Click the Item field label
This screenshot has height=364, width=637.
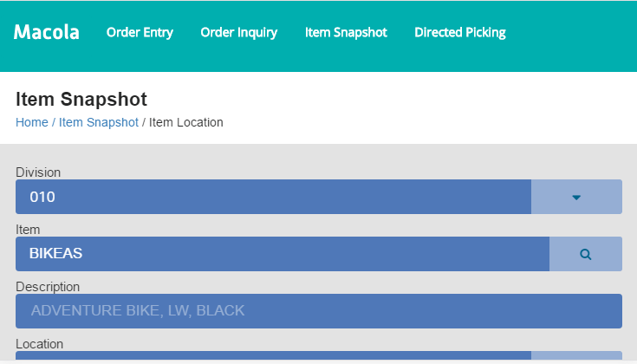29,230
